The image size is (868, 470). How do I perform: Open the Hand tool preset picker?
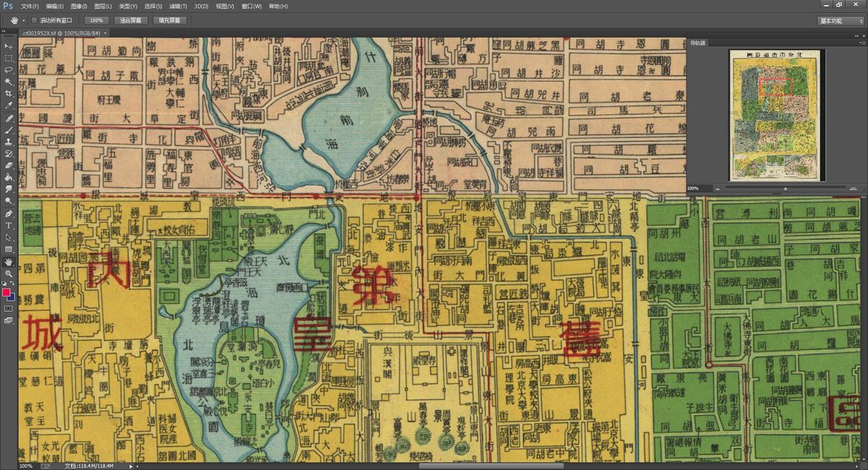[17, 20]
